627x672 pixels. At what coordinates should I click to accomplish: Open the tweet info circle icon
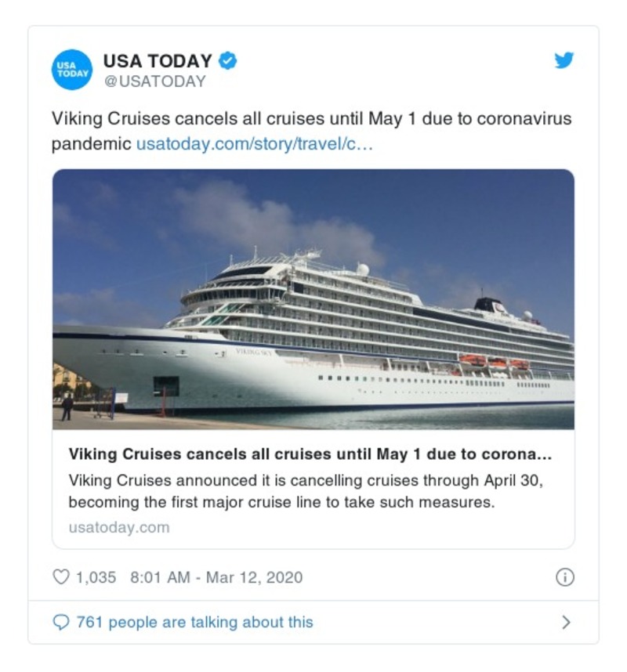click(x=564, y=578)
